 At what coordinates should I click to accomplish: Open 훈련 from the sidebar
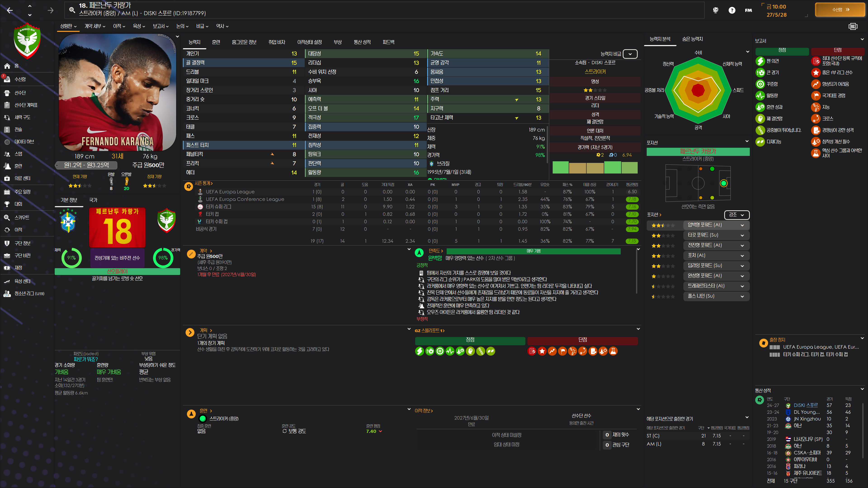[x=18, y=166]
